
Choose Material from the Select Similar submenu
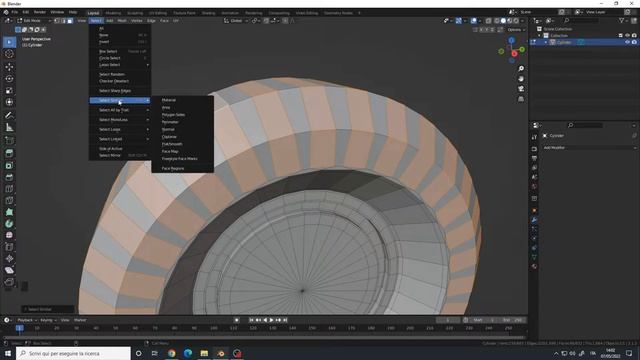click(x=169, y=100)
